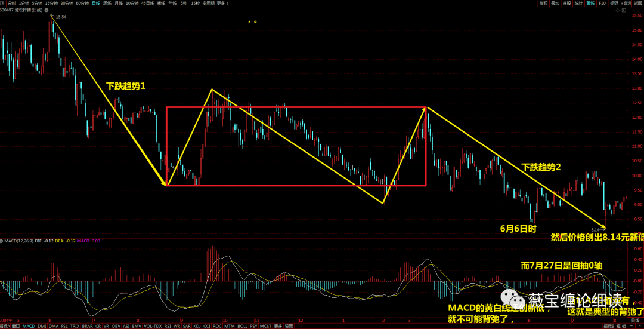The width and height of the screenshot is (644, 329).
Task: Select the CR indicator tab
Action: (x=98, y=326)
